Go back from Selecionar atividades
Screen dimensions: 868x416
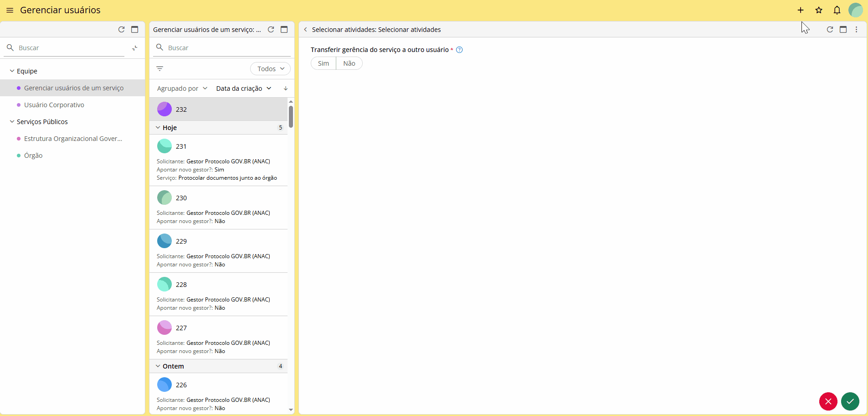305,30
